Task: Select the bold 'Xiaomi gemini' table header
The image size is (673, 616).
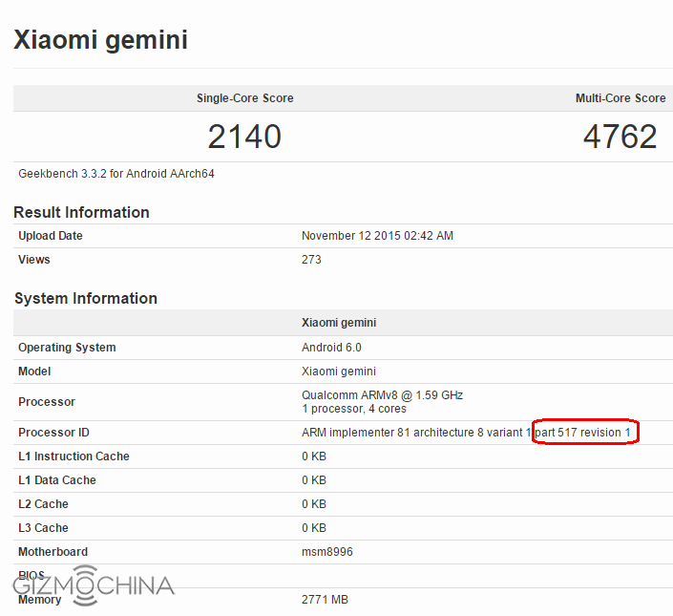Action: 339,323
